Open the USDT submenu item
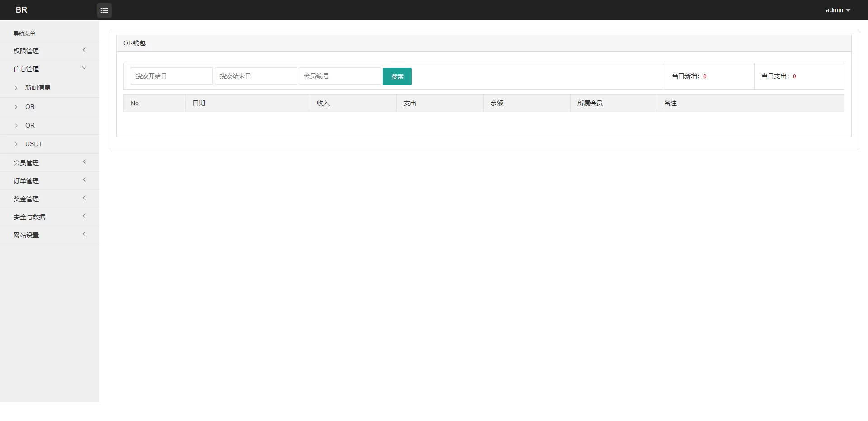 coord(33,144)
